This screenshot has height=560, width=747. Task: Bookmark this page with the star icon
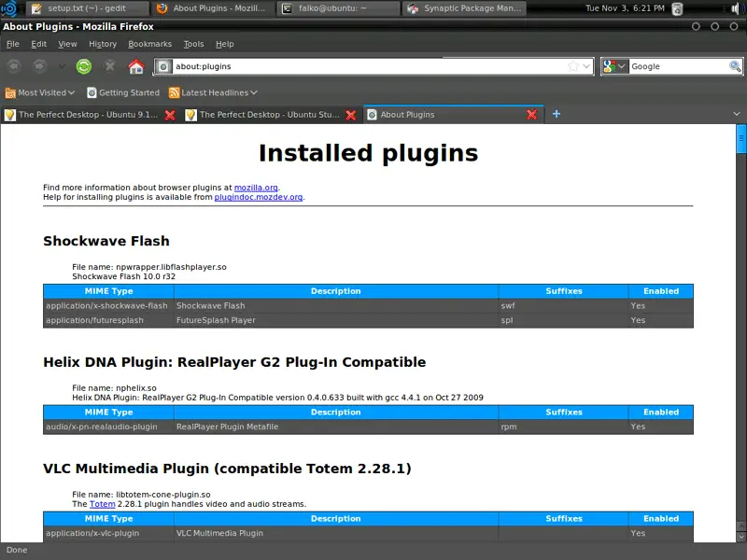tap(573, 66)
